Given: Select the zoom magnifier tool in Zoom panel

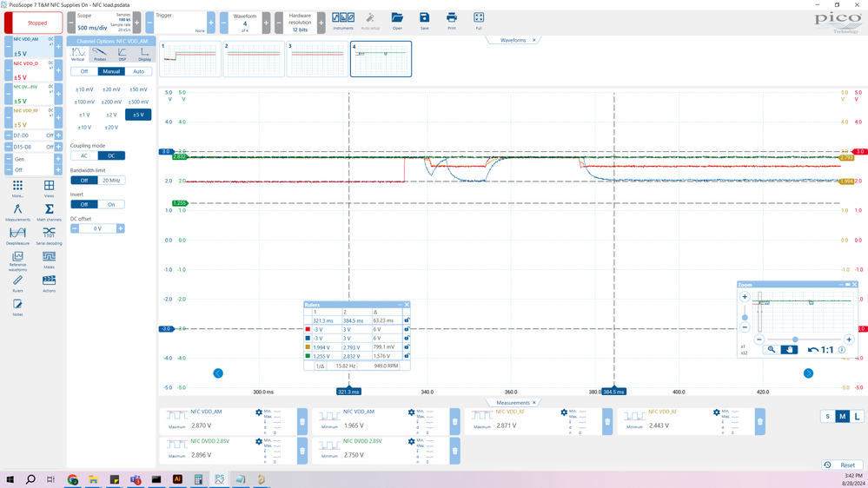Looking at the screenshot, I should pyautogui.click(x=772, y=350).
